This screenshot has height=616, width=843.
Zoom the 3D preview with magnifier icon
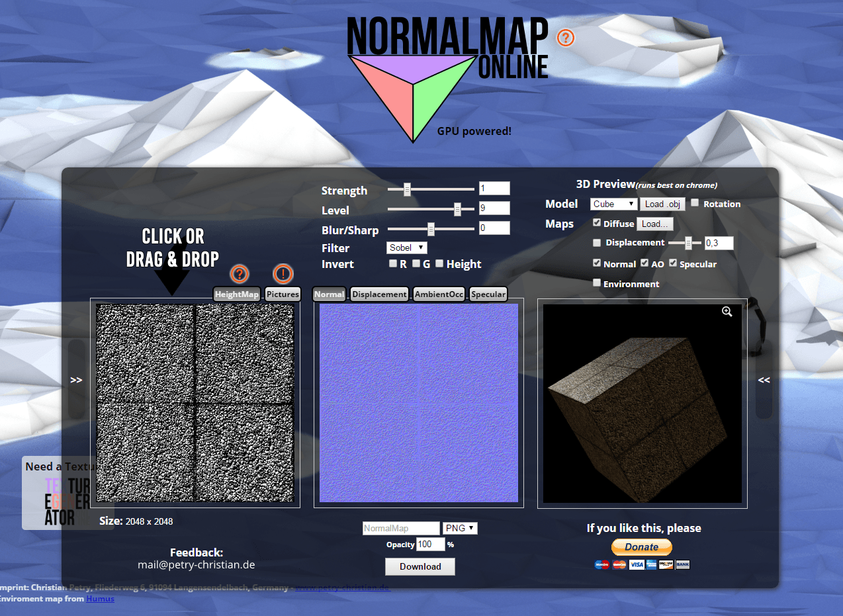click(x=727, y=312)
